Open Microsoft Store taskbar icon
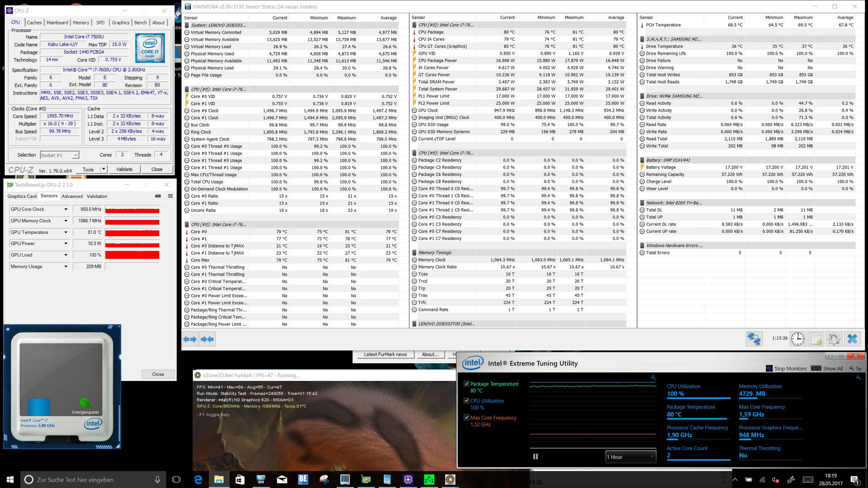 (240, 479)
